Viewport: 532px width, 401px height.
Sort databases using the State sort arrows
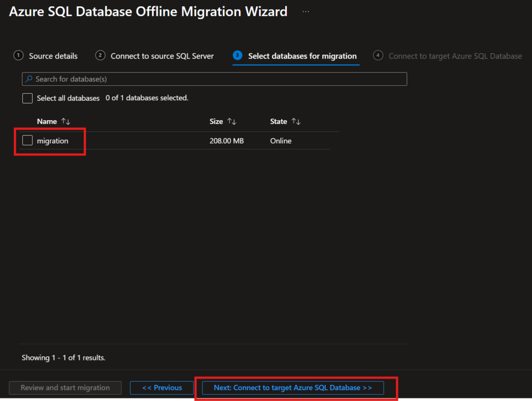pyautogui.click(x=296, y=121)
